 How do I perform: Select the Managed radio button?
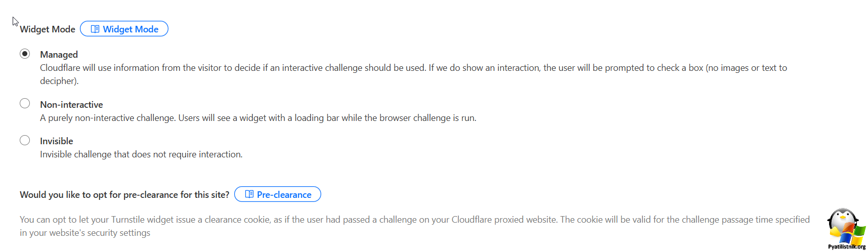[25, 54]
